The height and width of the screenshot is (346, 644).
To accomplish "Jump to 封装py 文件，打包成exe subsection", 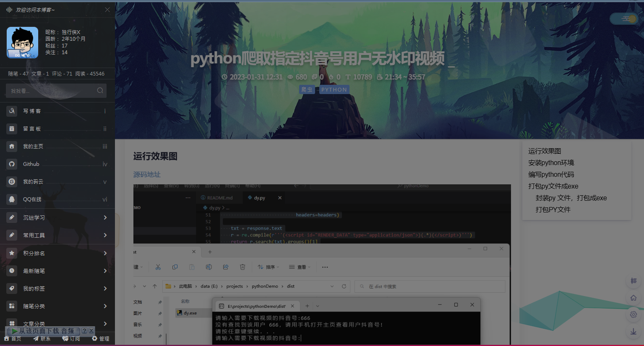I will (571, 198).
